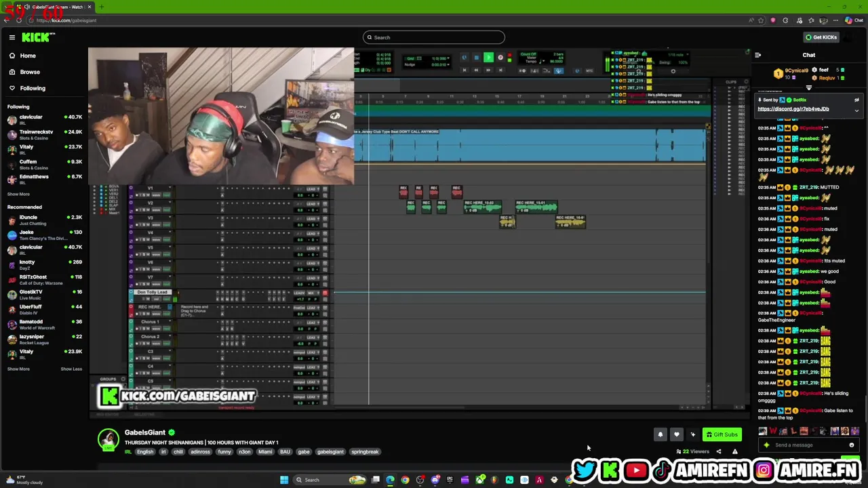Collapse the chat panel arrow icon
The height and width of the screenshot is (488, 868).
[x=757, y=55]
